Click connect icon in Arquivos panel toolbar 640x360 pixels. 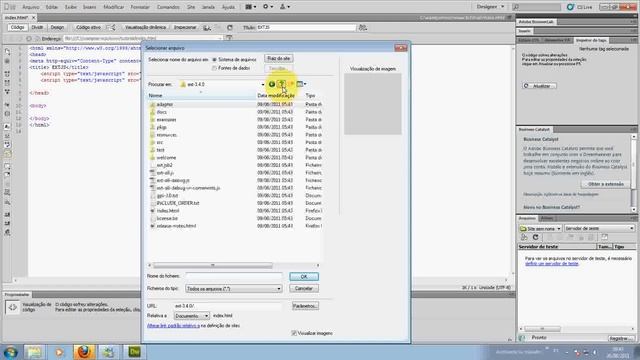click(524, 237)
